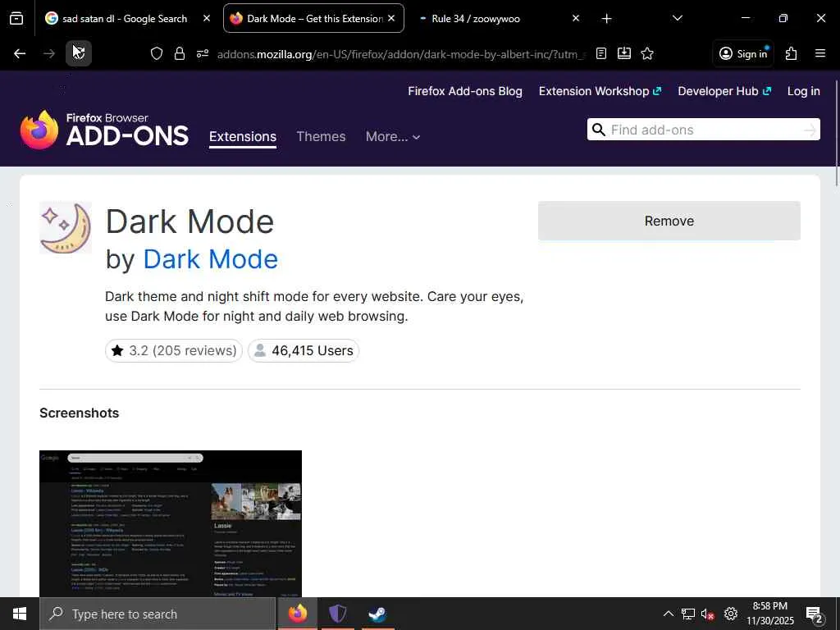840x630 pixels.
Task: Open Firefox View tab overview icon
Action: [x=16, y=19]
